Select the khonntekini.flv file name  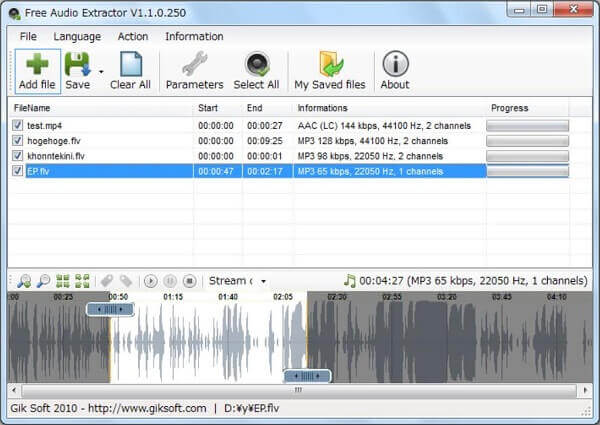[55, 156]
